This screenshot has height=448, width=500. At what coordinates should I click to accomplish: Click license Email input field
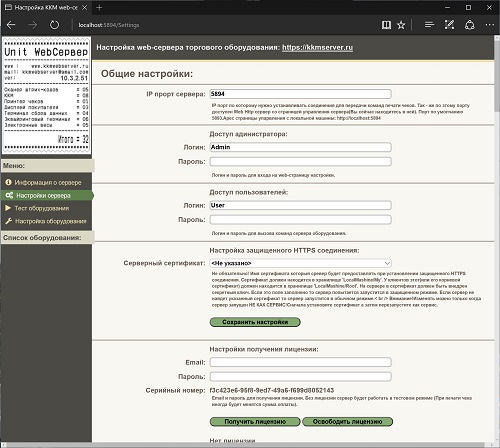tap(300, 362)
